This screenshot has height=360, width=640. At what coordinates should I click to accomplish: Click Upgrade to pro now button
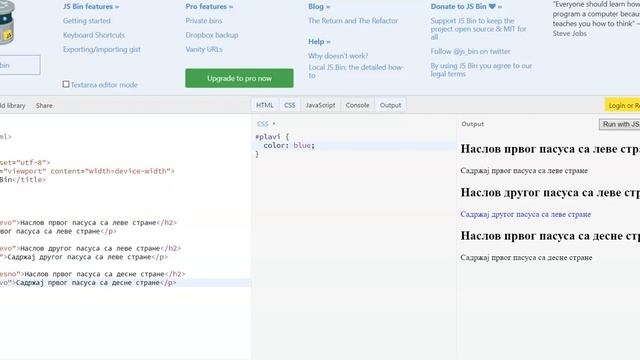click(239, 78)
